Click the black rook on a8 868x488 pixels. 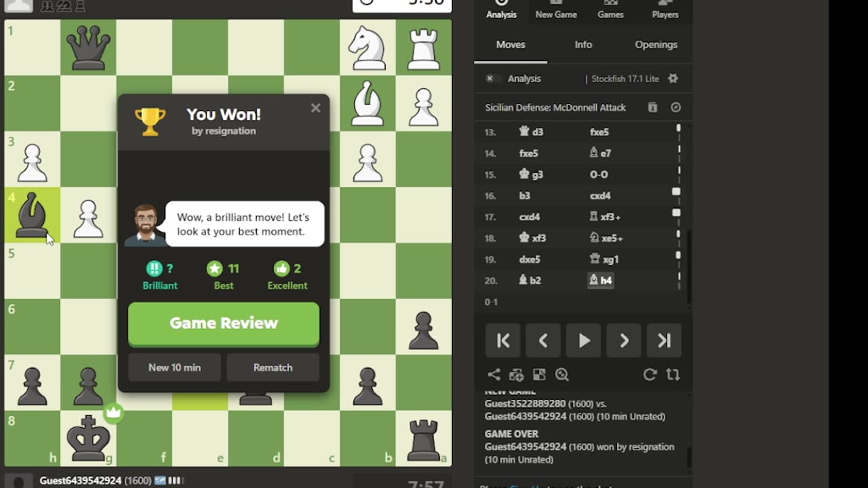click(x=423, y=439)
